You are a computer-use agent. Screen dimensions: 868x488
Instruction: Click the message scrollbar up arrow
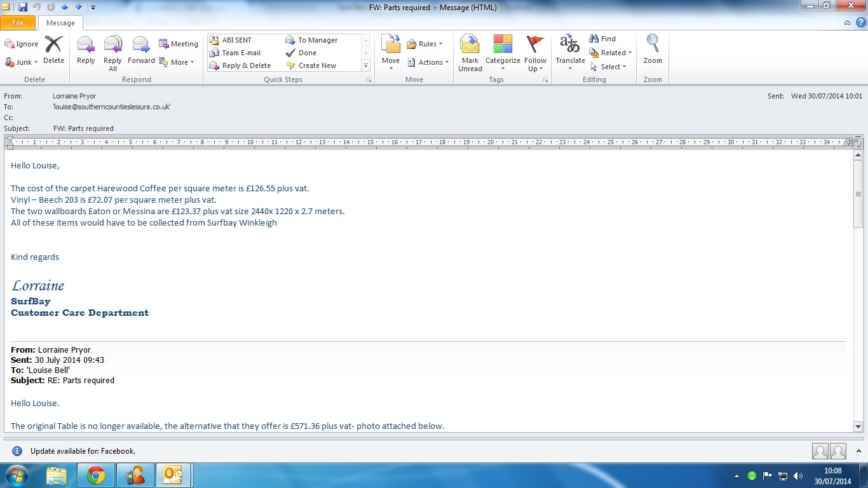click(x=858, y=154)
